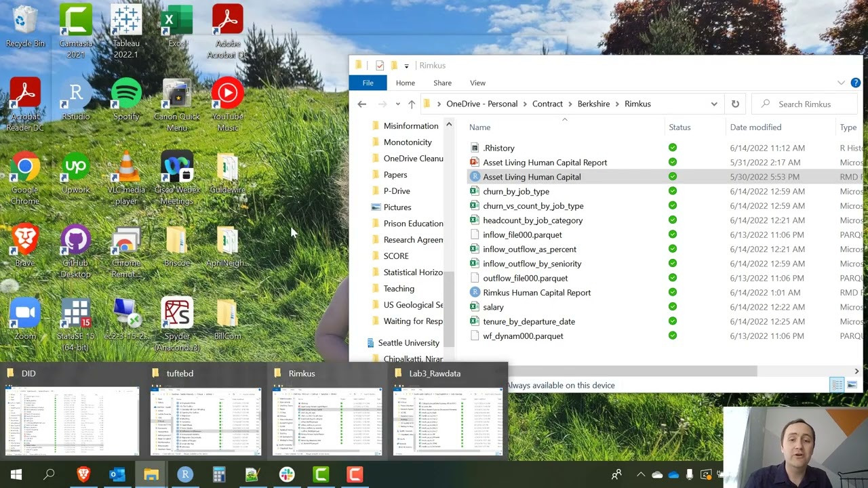Toggle the checkmark icon in the title bar
This screenshot has width=868, height=488.
click(x=380, y=66)
